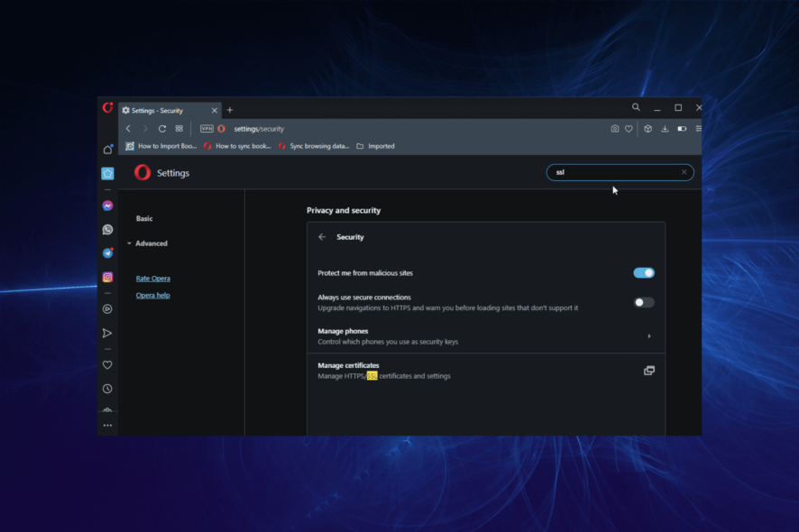799x532 pixels.
Task: Disable Protect me from malicious sites toggle
Action: [x=644, y=273]
